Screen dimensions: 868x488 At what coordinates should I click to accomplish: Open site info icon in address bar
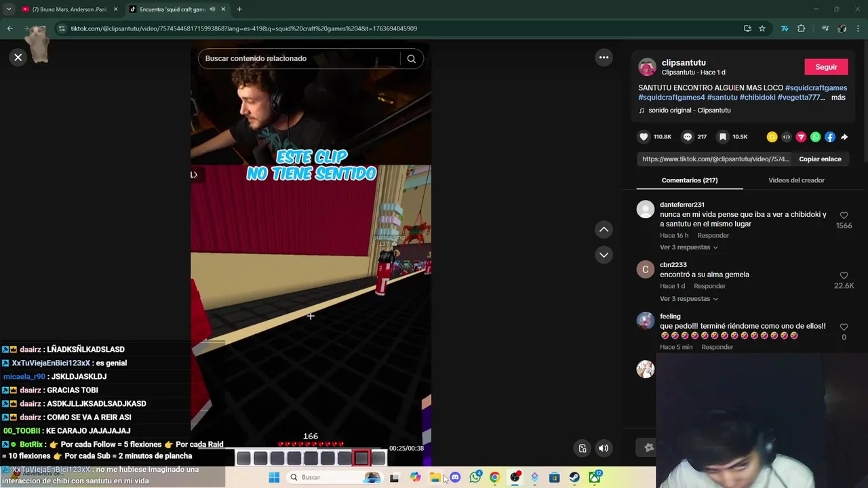click(x=62, y=28)
